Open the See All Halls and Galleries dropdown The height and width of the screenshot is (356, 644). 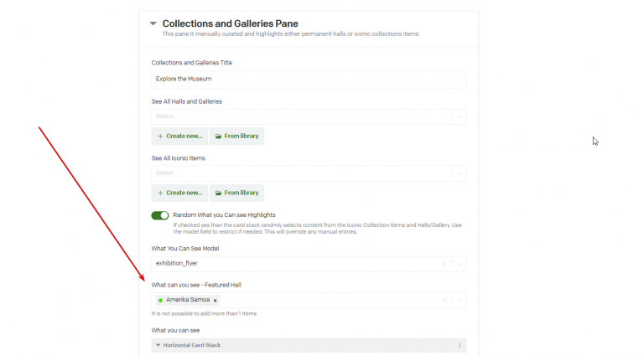point(458,116)
